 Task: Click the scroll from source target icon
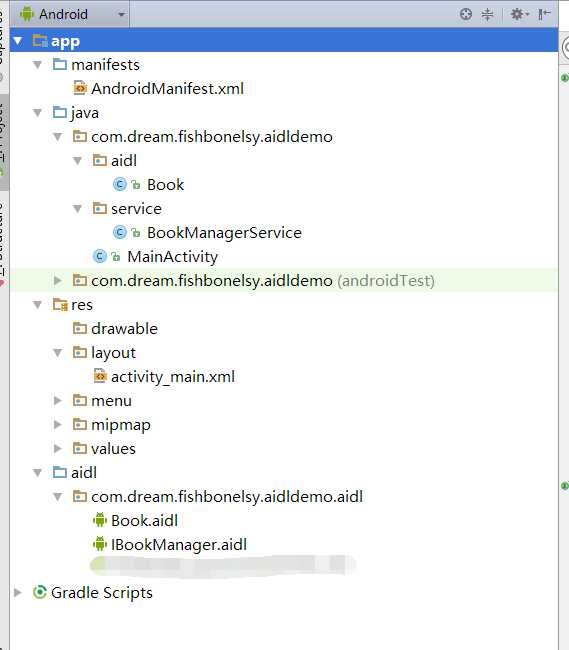pos(466,14)
